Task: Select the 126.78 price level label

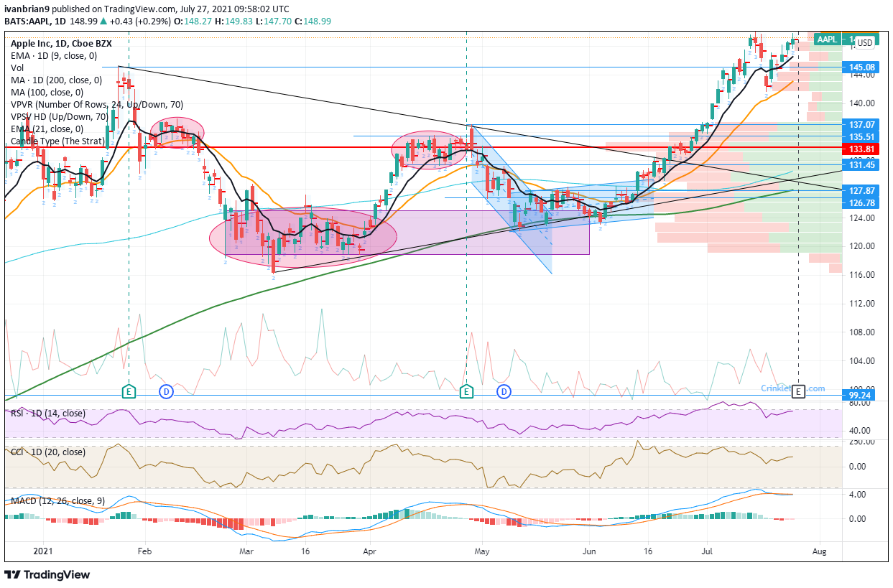Action: 861,203
